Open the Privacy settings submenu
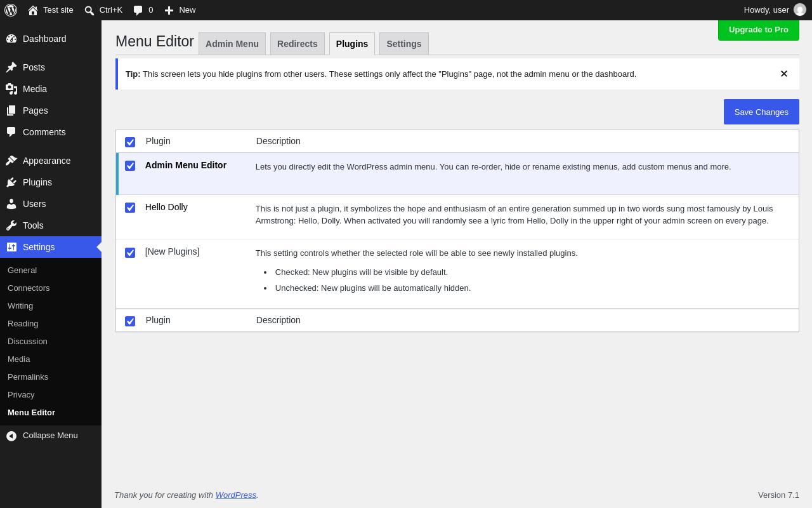The width and height of the screenshot is (812, 508). coord(21,395)
